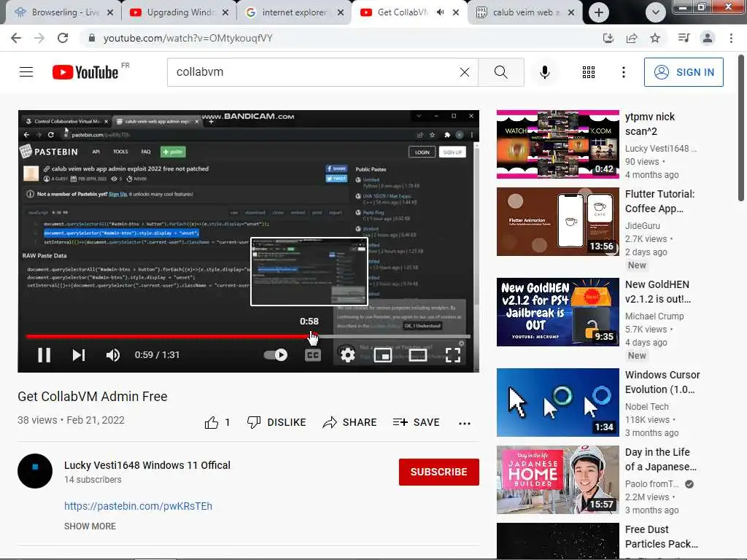Reload the page with the refresh icon
Viewport: 747px width, 560px height.
click(63, 38)
